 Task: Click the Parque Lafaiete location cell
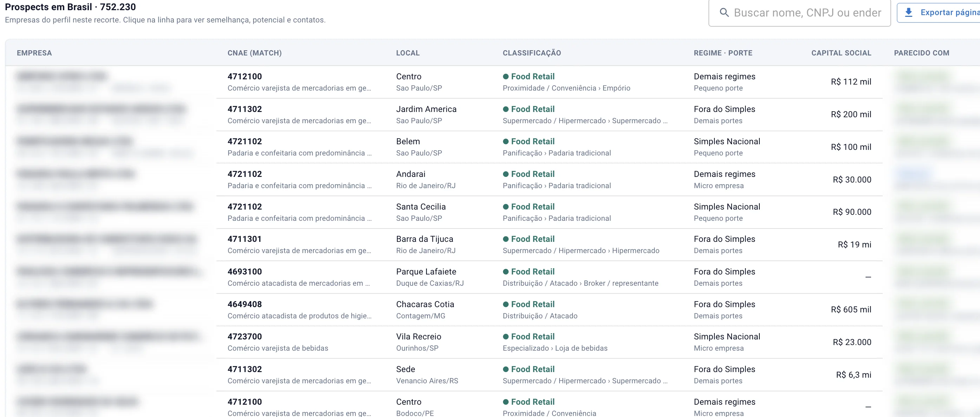point(430,277)
